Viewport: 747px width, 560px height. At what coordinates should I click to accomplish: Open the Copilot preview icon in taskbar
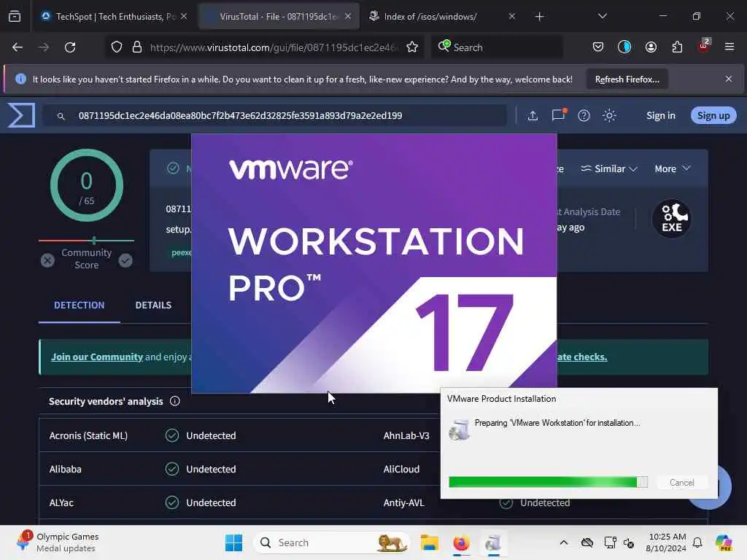[x=723, y=542]
